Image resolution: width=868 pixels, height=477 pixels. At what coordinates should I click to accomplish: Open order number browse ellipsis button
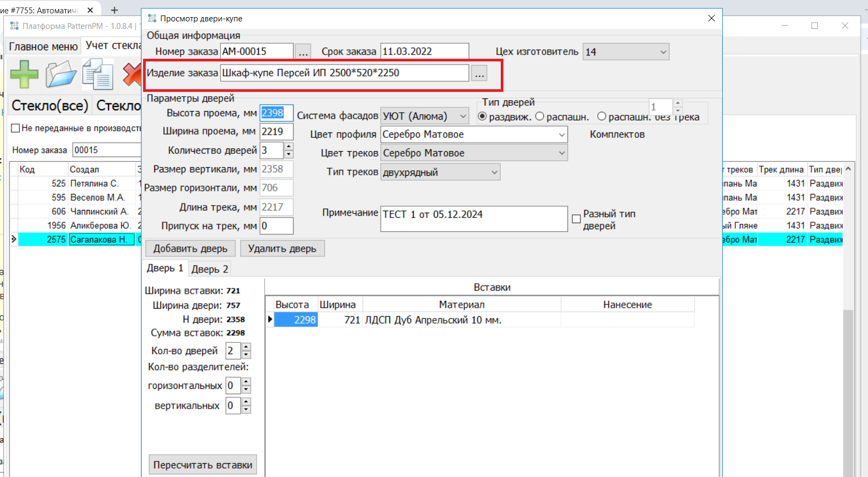(x=303, y=52)
